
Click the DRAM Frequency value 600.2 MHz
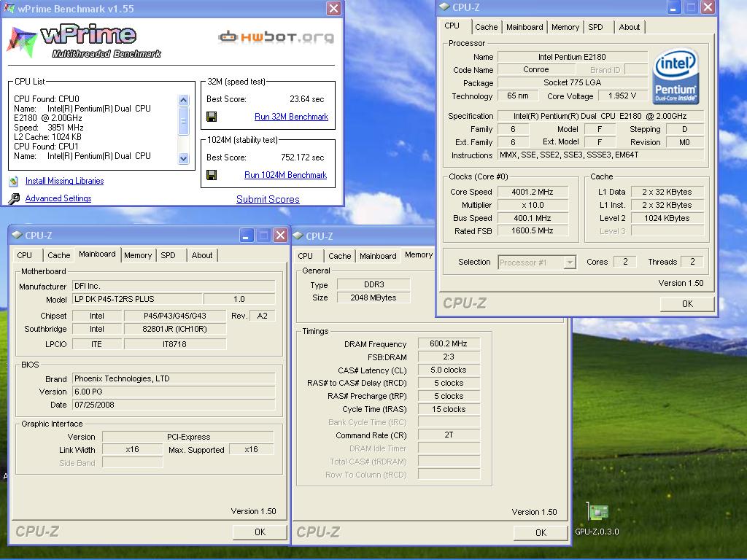click(x=449, y=343)
